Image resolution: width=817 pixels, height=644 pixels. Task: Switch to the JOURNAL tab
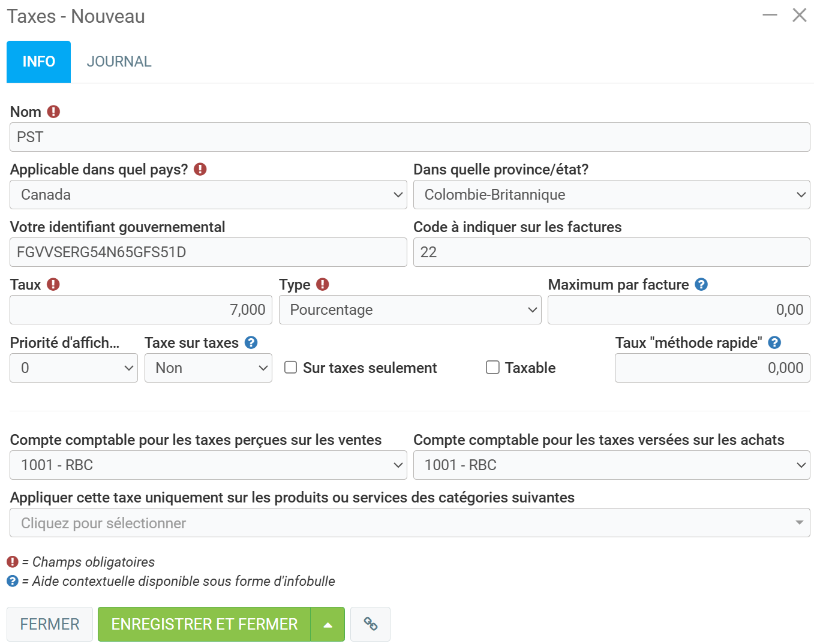click(x=119, y=62)
